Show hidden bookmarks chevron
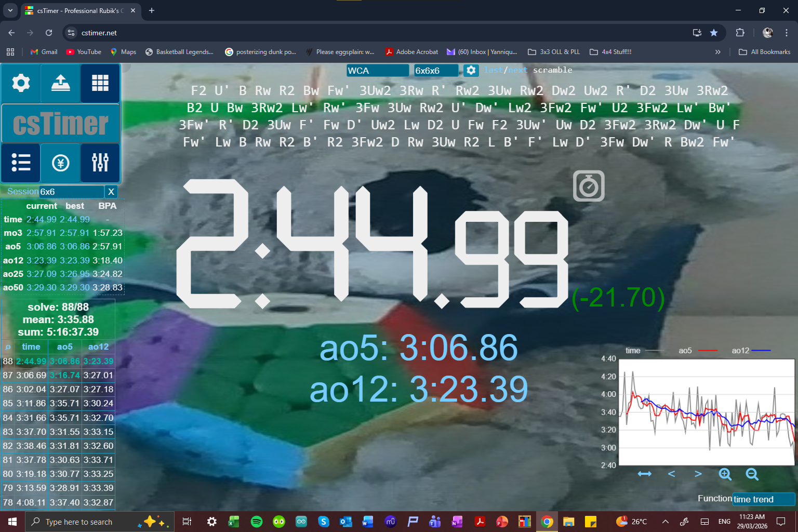Image resolution: width=798 pixels, height=532 pixels. click(x=718, y=52)
